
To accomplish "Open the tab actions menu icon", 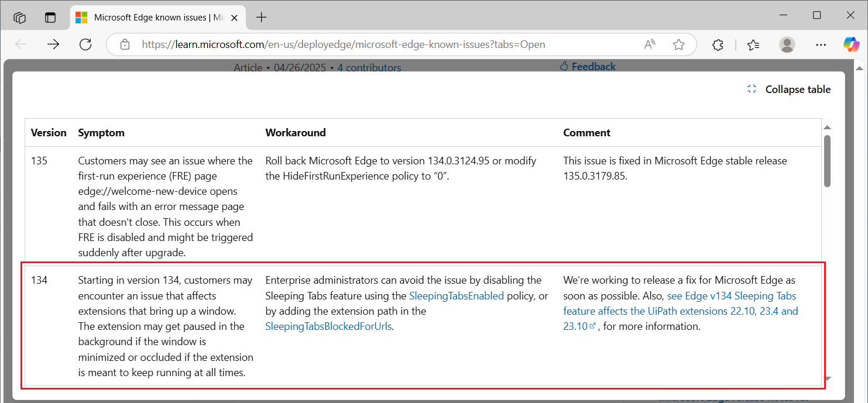I will tap(50, 18).
